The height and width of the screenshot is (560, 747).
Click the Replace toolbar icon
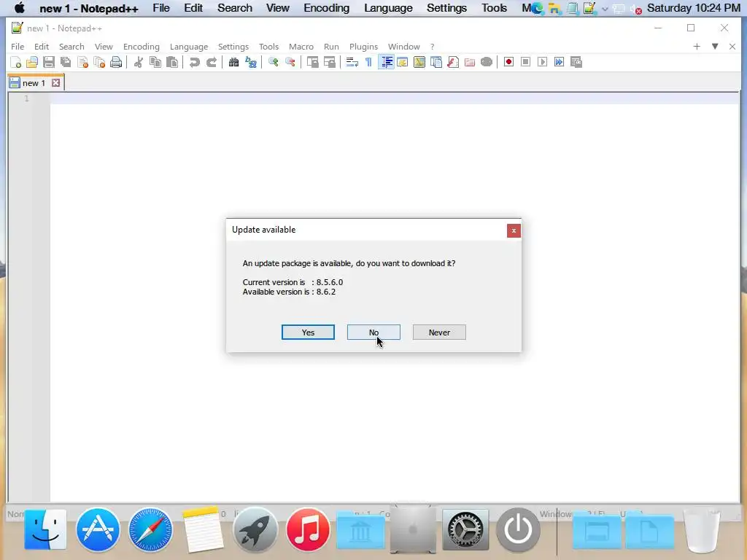pos(251,62)
